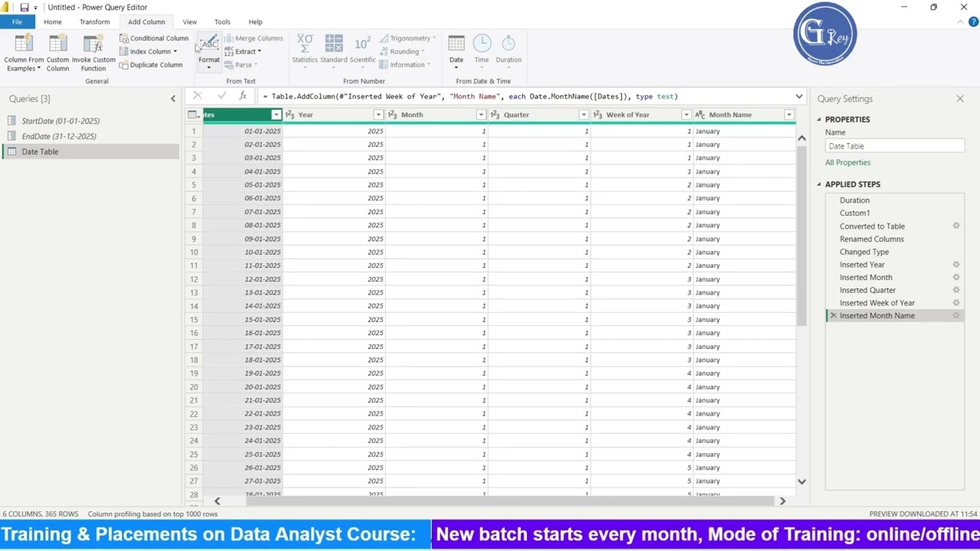Open settings gear for Inserted Year step
The height and width of the screenshot is (551, 980).
pyautogui.click(x=956, y=265)
